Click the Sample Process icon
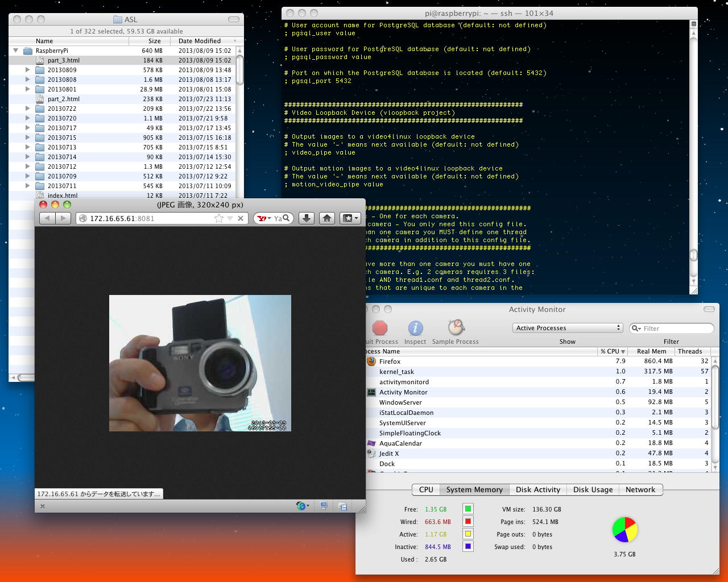728x582 pixels. (456, 327)
